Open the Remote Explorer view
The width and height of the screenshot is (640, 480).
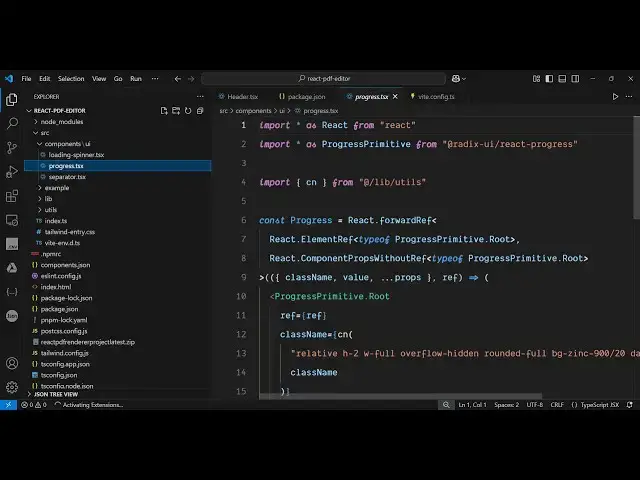click(x=12, y=220)
